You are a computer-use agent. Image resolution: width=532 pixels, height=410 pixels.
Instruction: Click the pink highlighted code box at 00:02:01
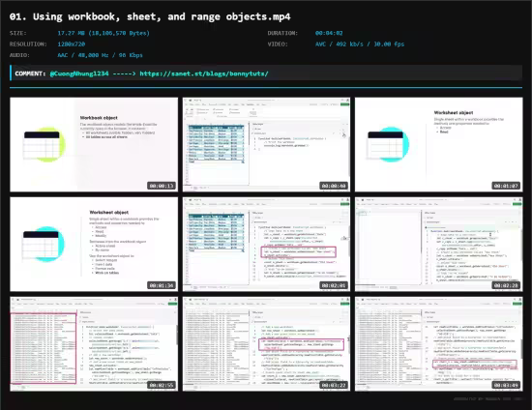298,252
